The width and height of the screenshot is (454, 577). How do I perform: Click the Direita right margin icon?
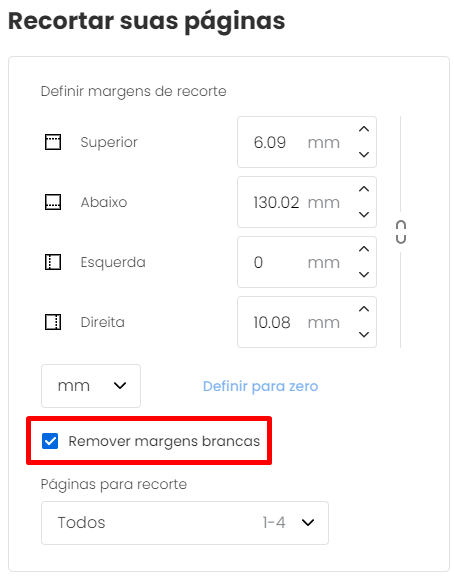pos(53,322)
